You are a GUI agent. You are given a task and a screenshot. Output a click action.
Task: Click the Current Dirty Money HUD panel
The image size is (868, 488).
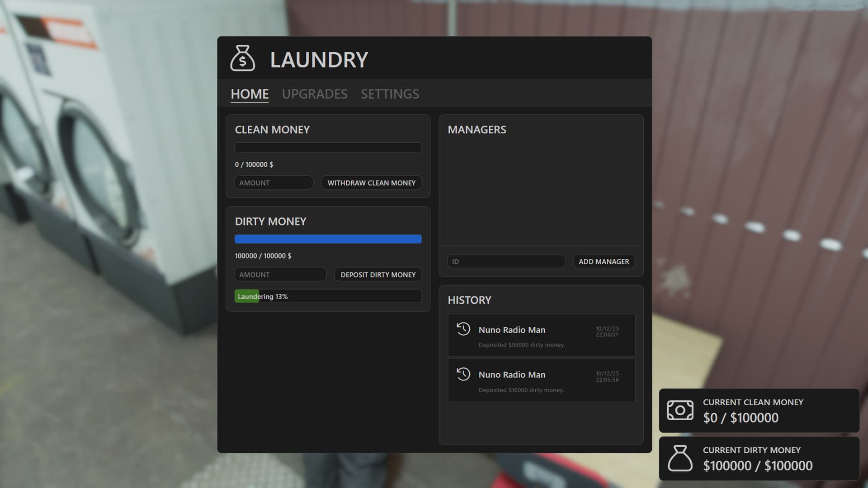759,458
